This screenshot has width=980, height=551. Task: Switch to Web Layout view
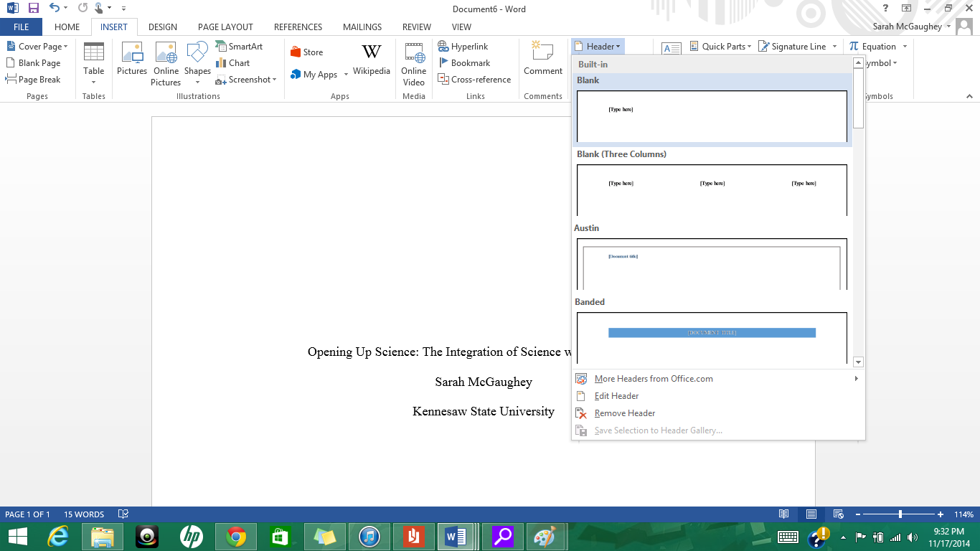(838, 514)
